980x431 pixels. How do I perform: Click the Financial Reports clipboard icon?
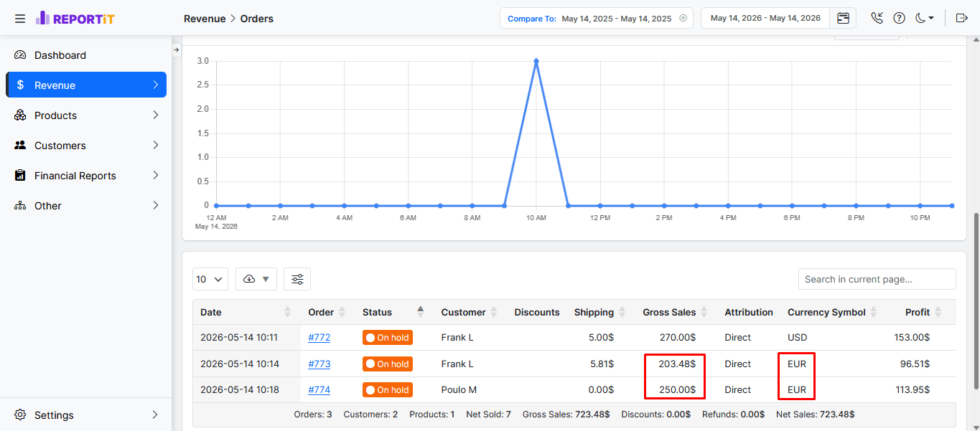point(20,176)
